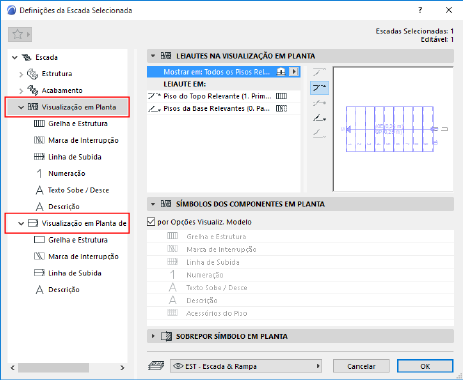The image size is (463, 380).
Task: Open the Favorites star button
Action: click(x=20, y=34)
